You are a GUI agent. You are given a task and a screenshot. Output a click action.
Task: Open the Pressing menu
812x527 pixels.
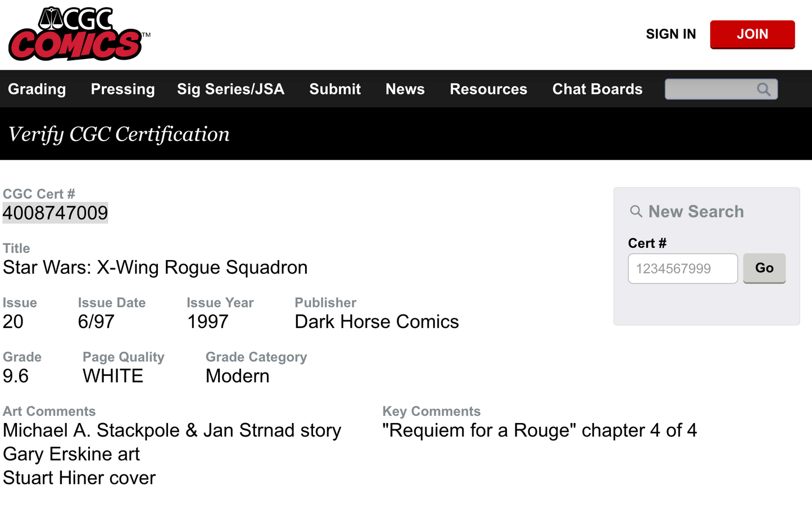[x=123, y=89]
